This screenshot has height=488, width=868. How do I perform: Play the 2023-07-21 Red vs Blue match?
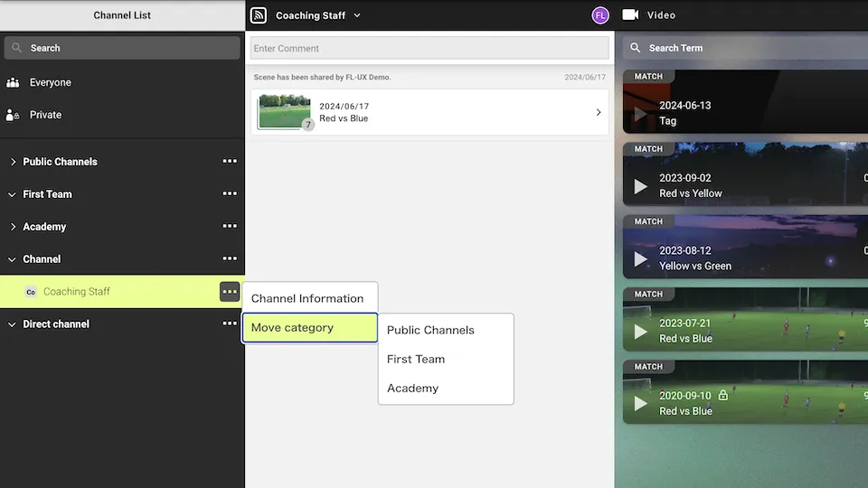pyautogui.click(x=640, y=332)
